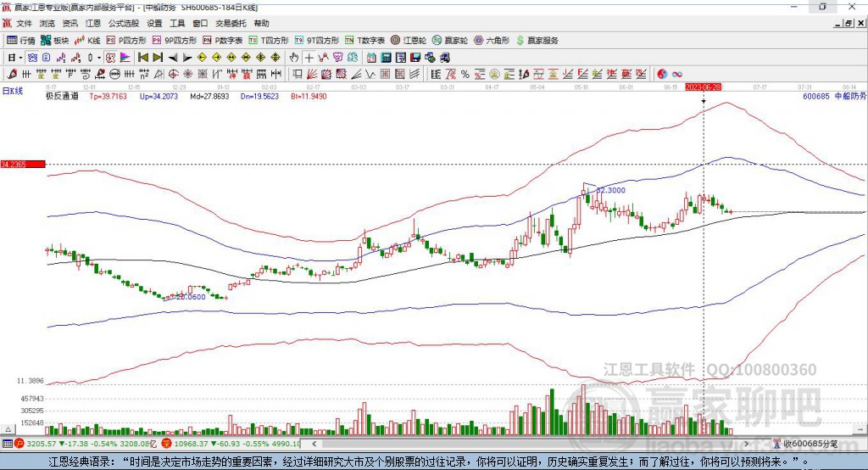
Task: Open the 板块 sector view
Action: 54,41
